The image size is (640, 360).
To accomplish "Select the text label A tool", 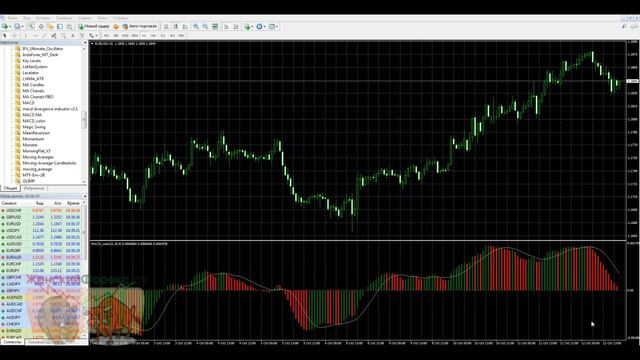I will (x=73, y=36).
